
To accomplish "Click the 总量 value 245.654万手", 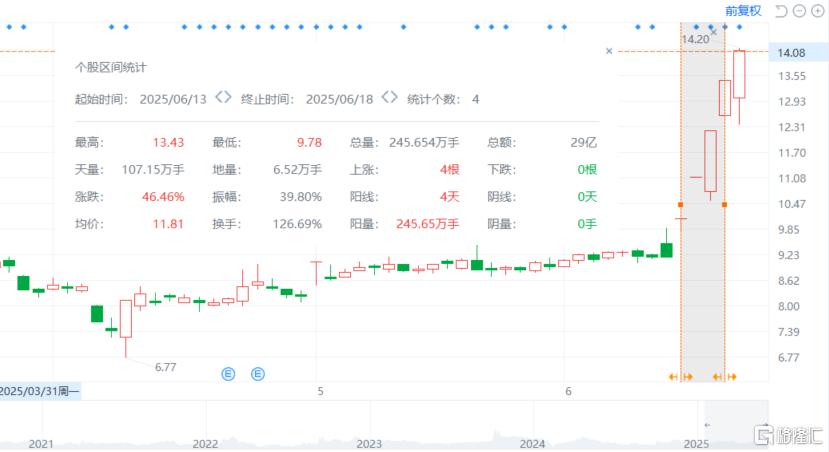I will (424, 143).
